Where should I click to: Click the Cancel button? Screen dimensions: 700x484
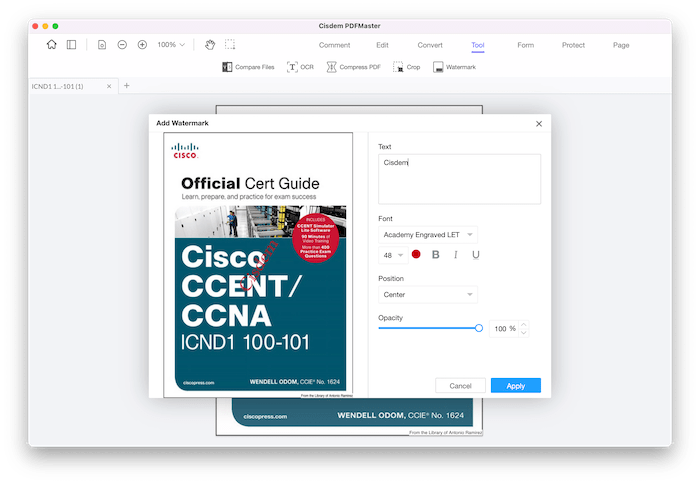point(460,386)
